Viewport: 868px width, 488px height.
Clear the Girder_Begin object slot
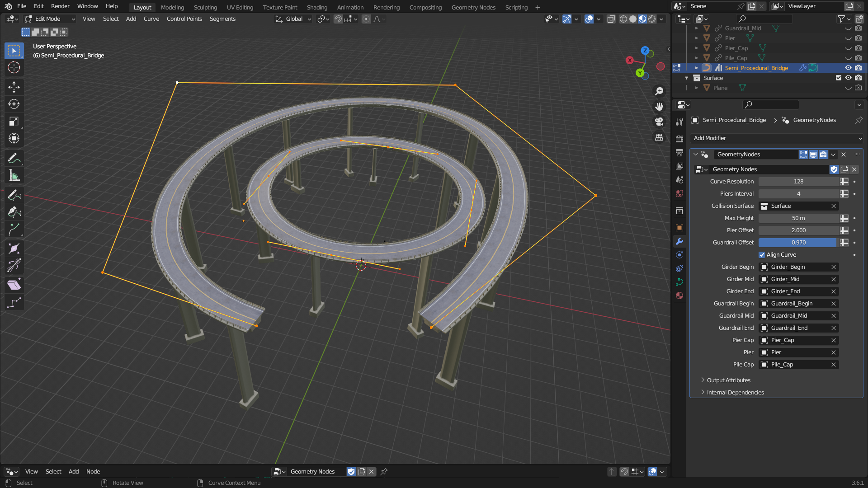click(x=834, y=267)
